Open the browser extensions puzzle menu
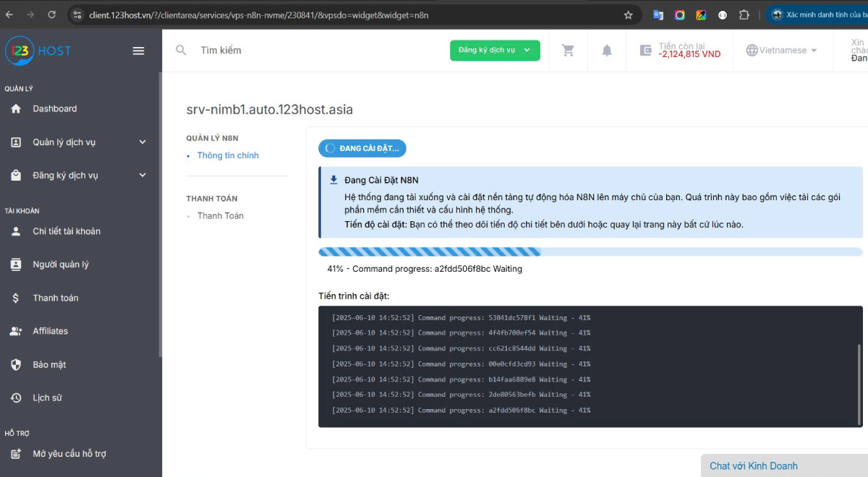 pyautogui.click(x=744, y=14)
